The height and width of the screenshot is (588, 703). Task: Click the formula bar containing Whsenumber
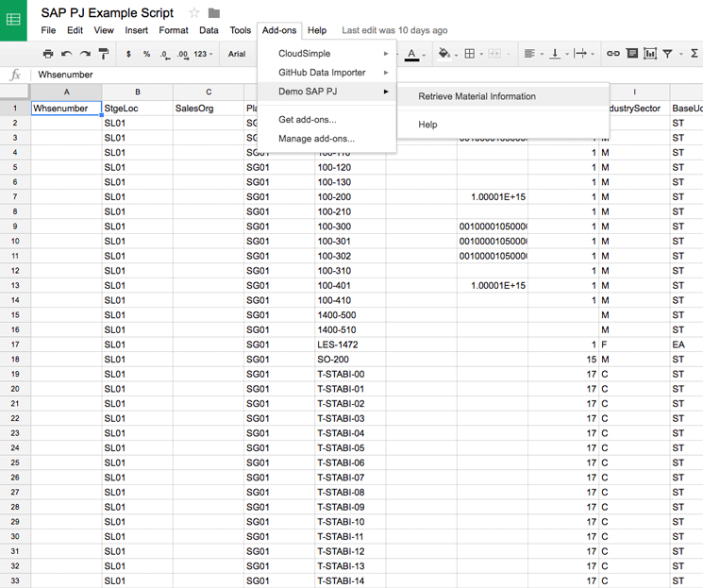tap(283, 75)
